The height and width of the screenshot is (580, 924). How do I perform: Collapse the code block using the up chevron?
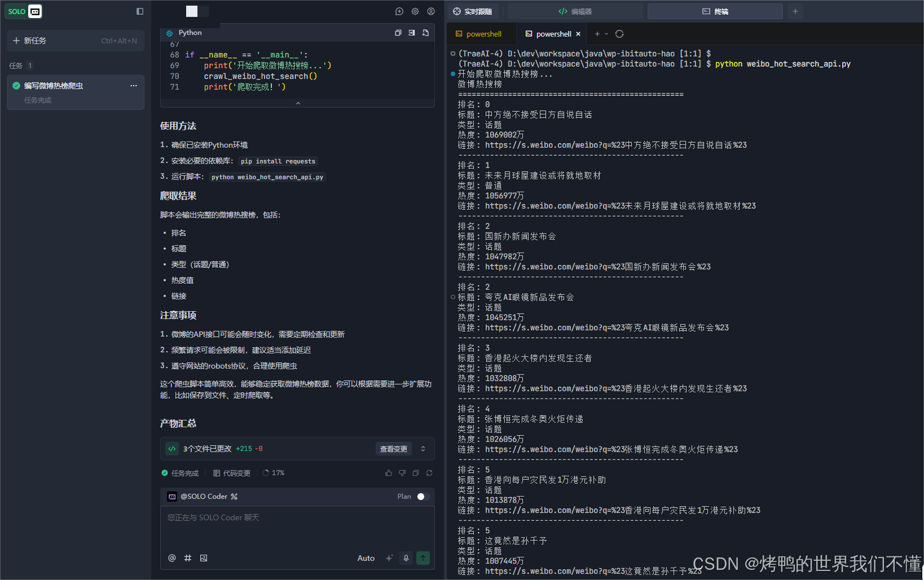pyautogui.click(x=297, y=103)
